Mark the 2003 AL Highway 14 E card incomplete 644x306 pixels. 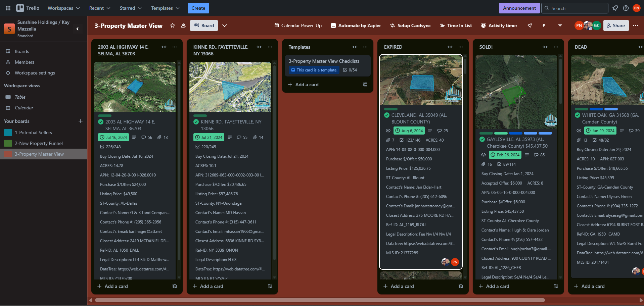coord(101,122)
